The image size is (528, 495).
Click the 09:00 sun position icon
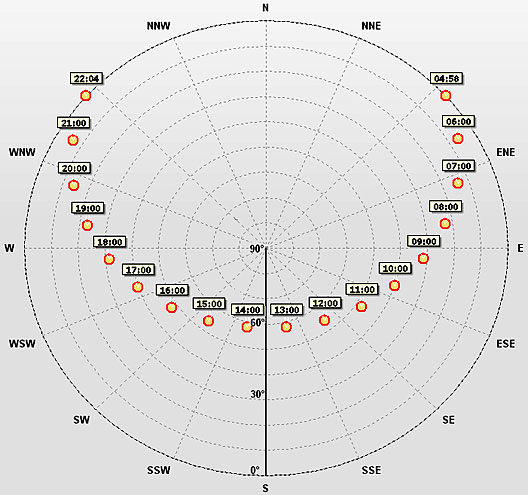(x=423, y=258)
